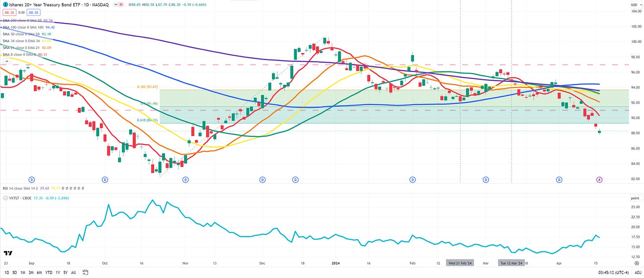Select the All time range
Viewport: 644px width, 278px height.
tap(73, 272)
